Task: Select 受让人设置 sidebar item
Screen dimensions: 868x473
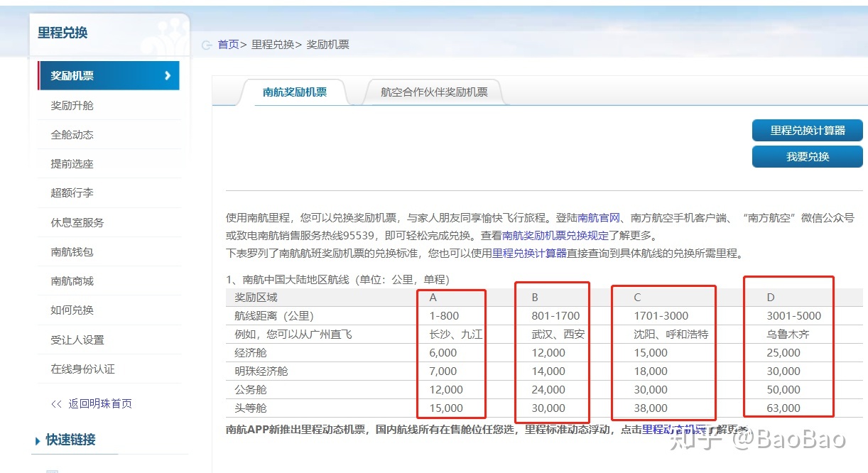Action: (77, 339)
